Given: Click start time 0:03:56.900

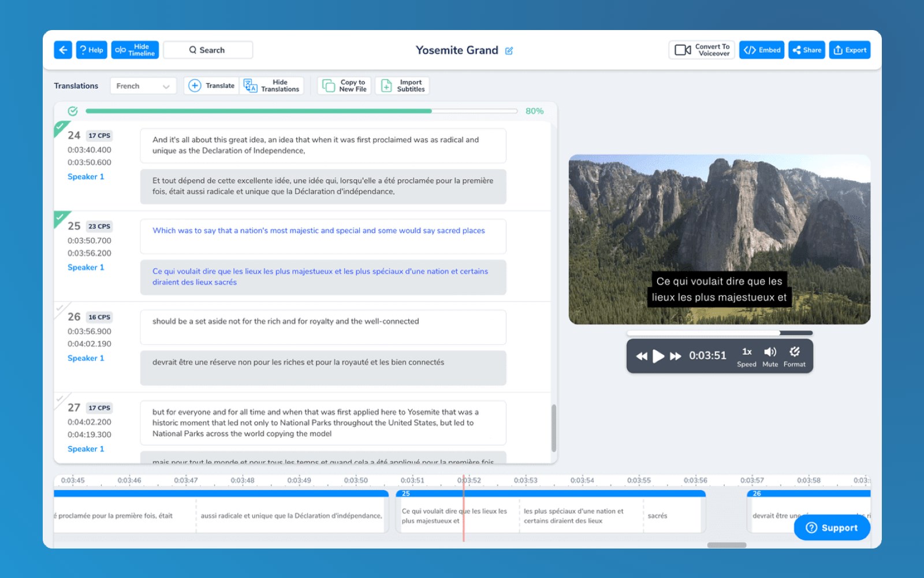Looking at the screenshot, I should pos(90,331).
